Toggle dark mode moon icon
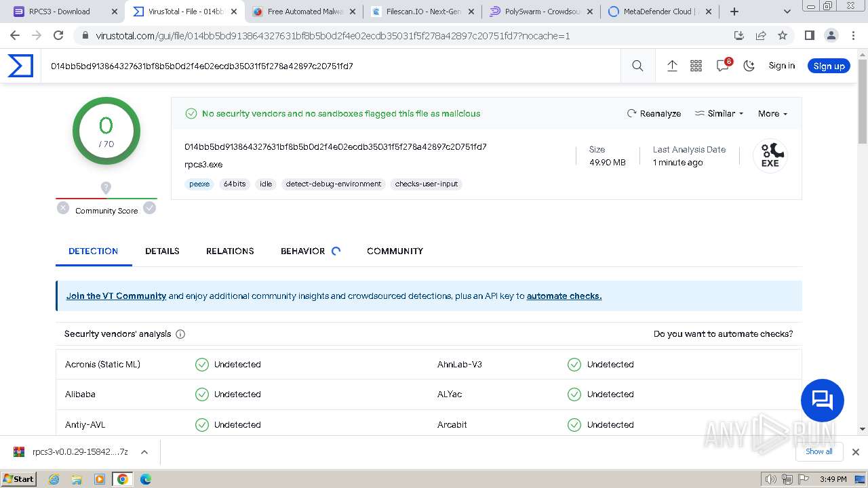The height and width of the screenshot is (488, 868). pos(749,66)
